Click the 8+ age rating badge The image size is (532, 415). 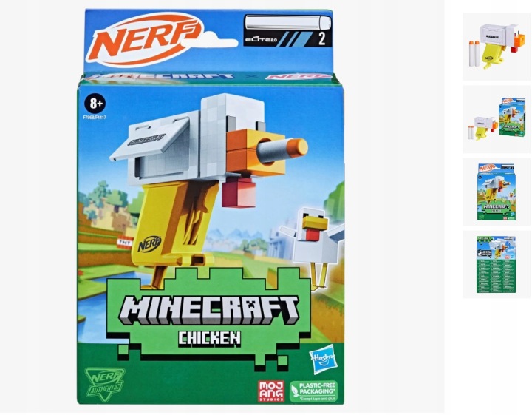95,104
